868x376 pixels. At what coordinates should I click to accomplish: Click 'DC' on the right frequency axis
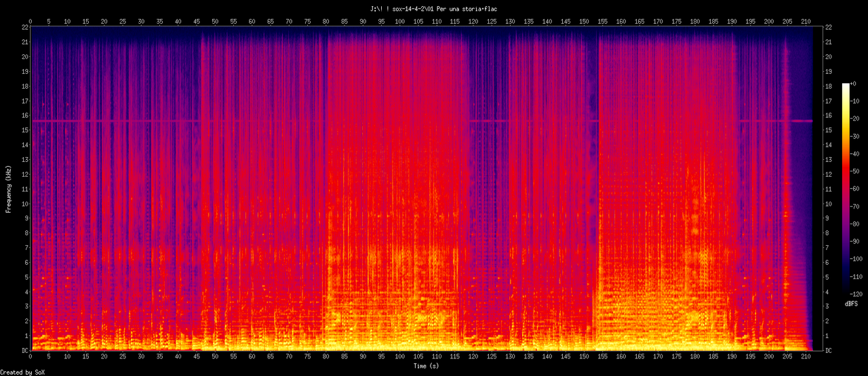(829, 351)
